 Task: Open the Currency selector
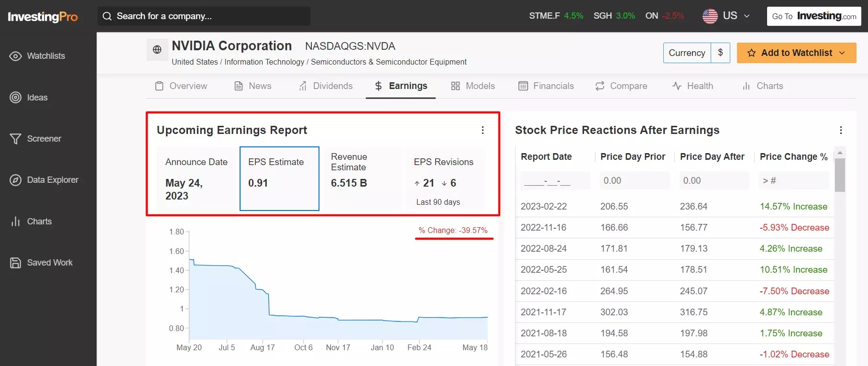pos(687,53)
